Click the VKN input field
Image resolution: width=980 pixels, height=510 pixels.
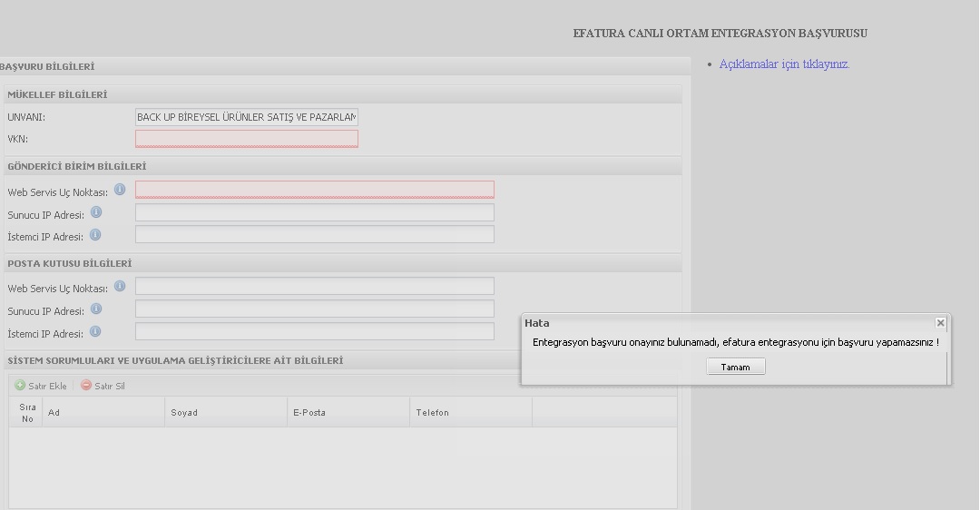click(246, 139)
